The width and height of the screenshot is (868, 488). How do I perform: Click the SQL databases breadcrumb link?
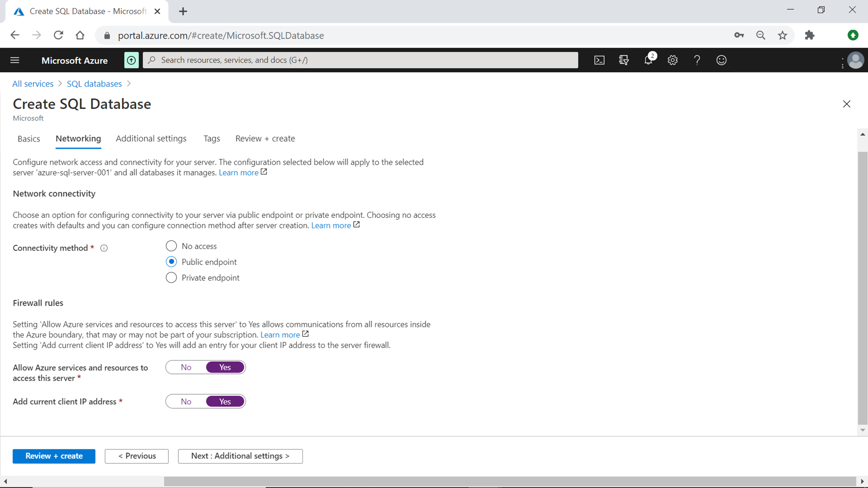tap(94, 84)
